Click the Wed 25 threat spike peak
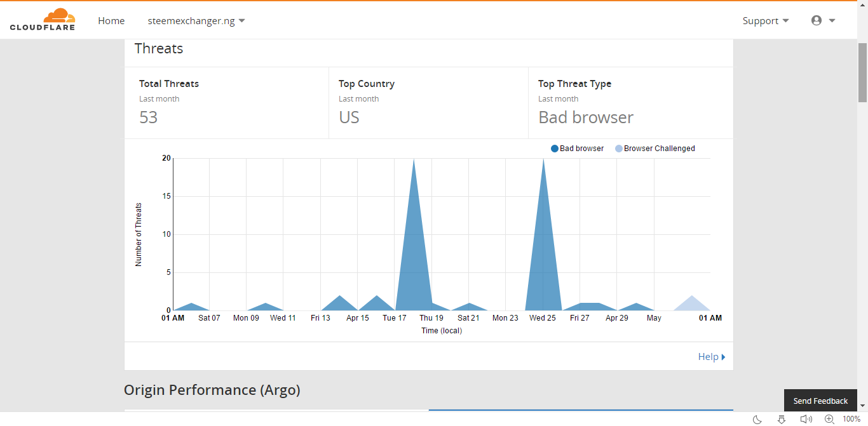The height and width of the screenshot is (426, 868). (x=543, y=159)
